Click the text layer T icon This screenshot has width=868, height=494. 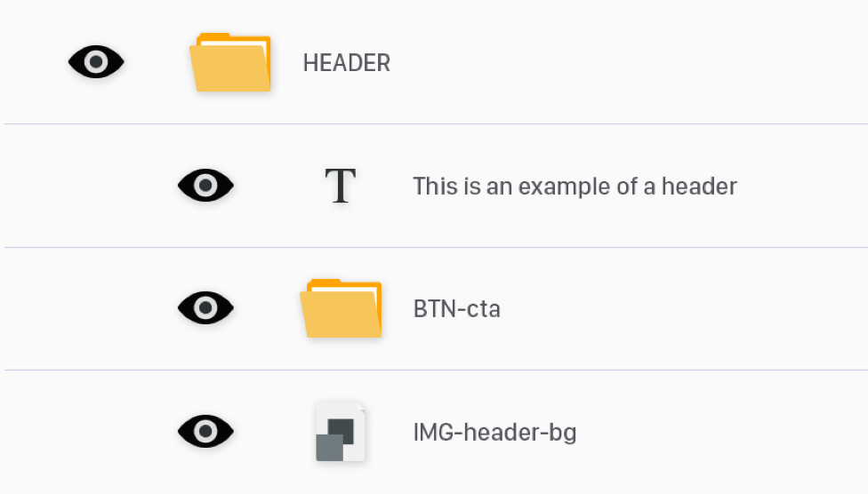coord(340,186)
